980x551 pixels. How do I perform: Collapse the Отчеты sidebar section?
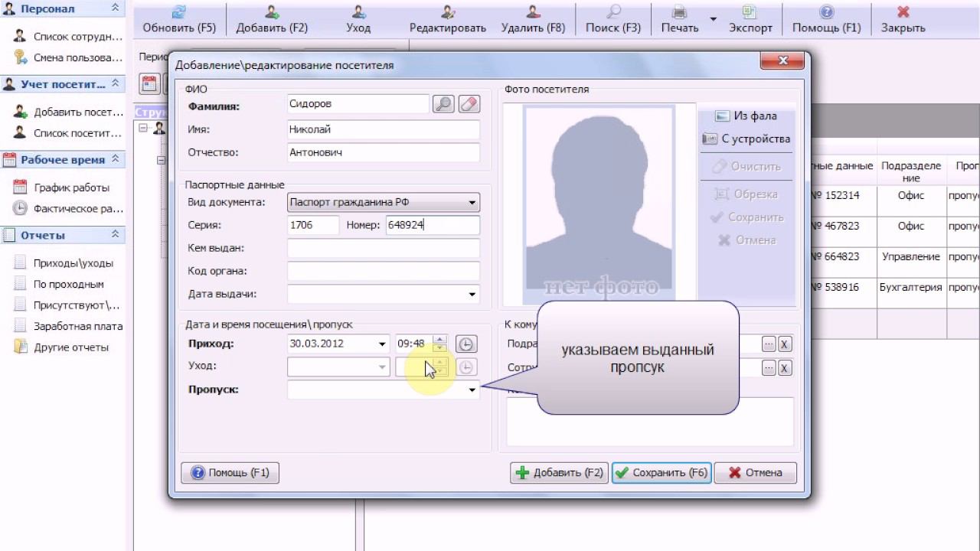(116, 234)
